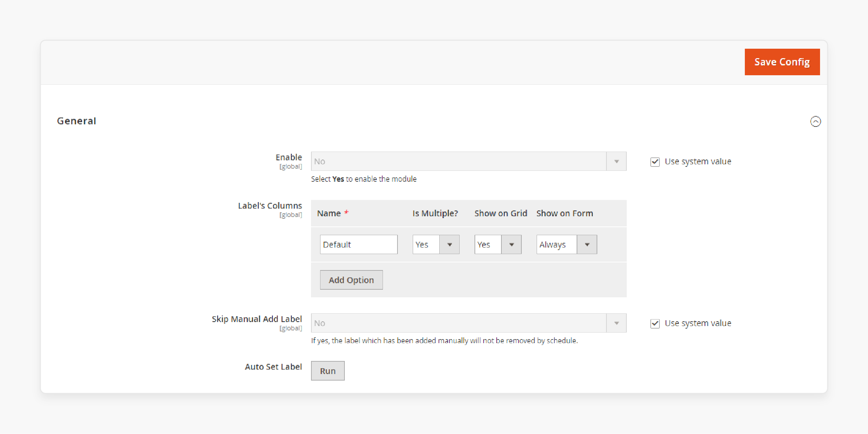Click the Is Multiple? column header
This screenshot has width=868, height=434.
435,213
